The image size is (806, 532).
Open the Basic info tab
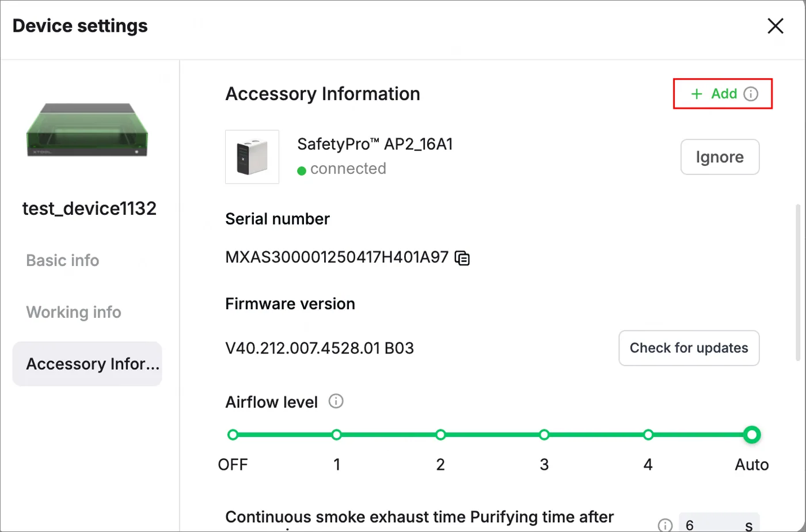(x=63, y=260)
